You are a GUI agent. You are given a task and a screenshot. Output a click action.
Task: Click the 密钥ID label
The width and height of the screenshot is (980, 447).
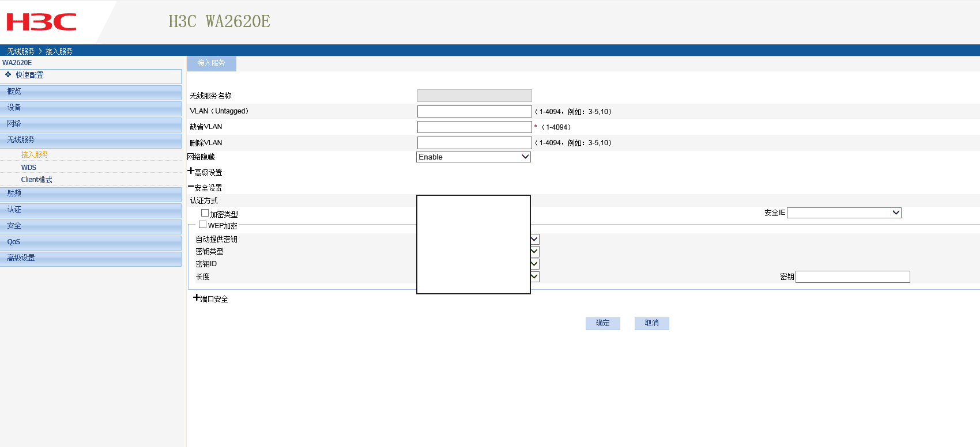click(206, 264)
